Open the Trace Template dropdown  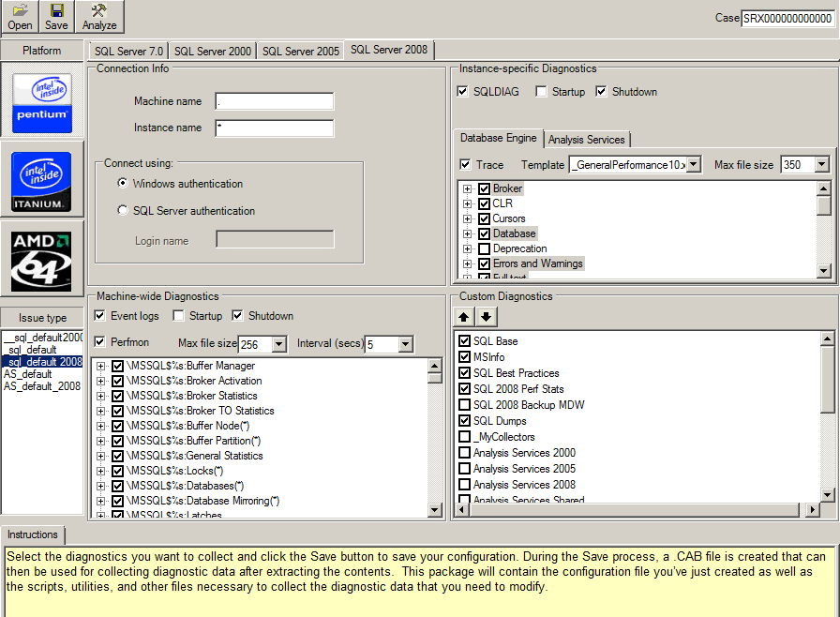tap(693, 165)
